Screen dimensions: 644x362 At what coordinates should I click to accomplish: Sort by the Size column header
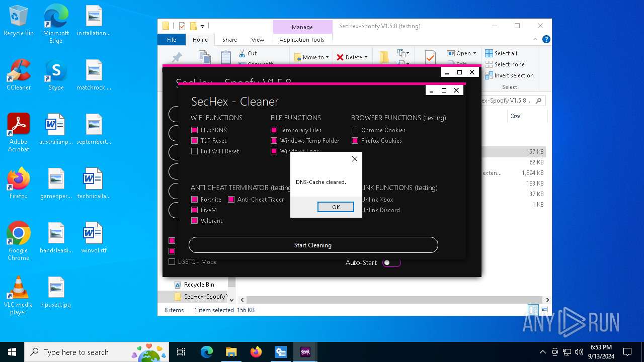coord(527,116)
